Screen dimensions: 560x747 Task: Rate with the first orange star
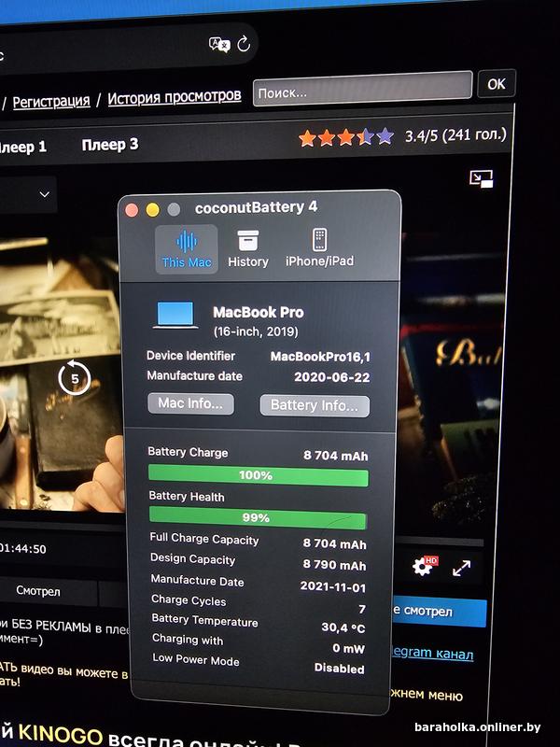pos(307,138)
